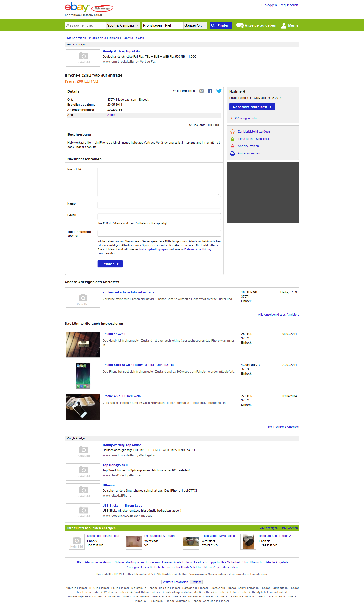
Task: Open kitchen aid artisan foto auf anfrage ad
Action: (x=128, y=292)
